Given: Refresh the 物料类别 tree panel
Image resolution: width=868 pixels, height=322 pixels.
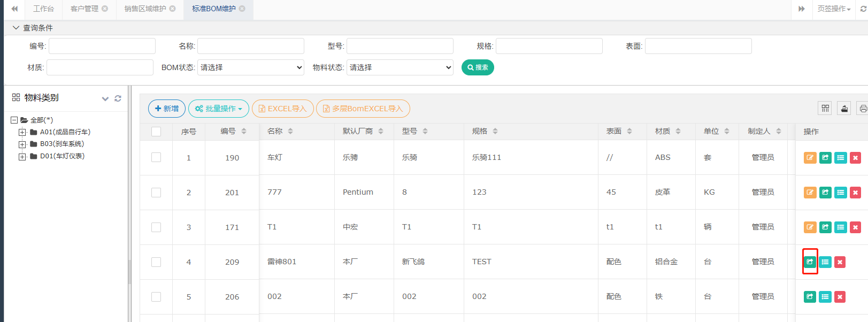Looking at the screenshot, I should pyautogui.click(x=118, y=98).
